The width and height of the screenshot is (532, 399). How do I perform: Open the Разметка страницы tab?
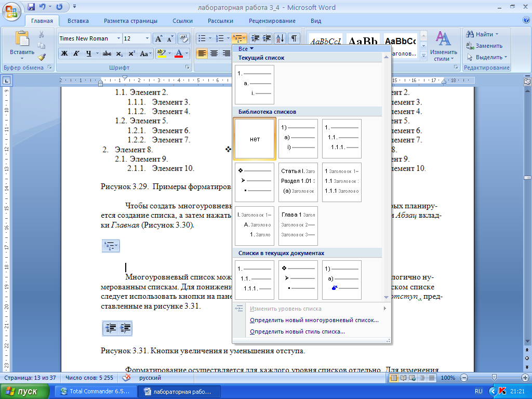click(130, 21)
